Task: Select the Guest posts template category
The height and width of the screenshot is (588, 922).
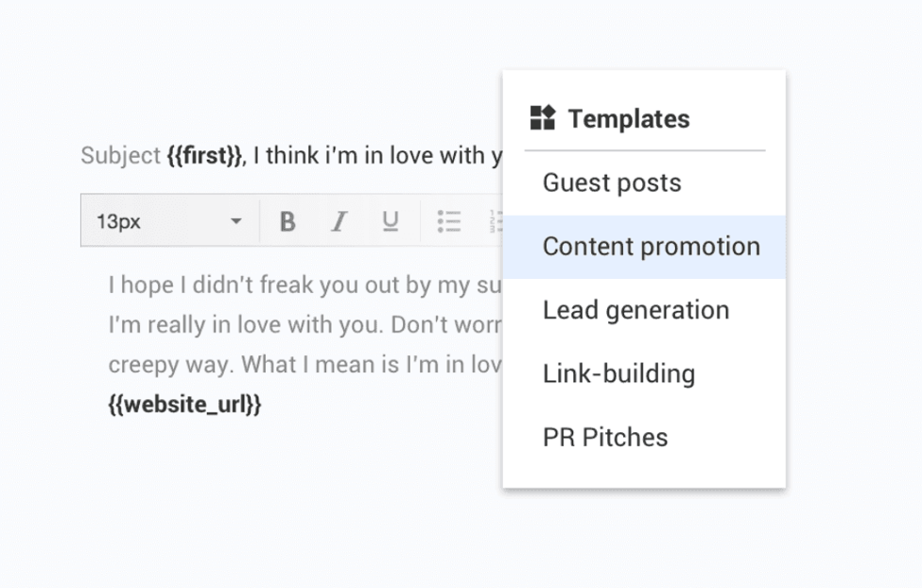Action: point(612,182)
